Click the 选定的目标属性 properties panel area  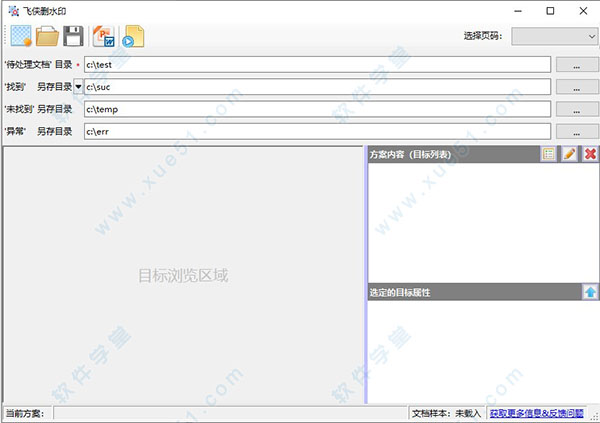[483, 351]
